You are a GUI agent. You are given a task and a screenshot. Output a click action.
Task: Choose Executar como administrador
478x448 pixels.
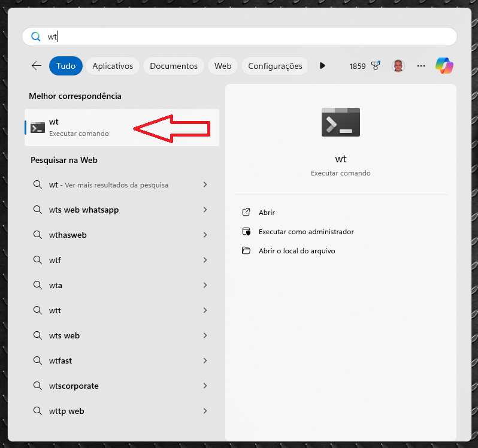pos(306,232)
